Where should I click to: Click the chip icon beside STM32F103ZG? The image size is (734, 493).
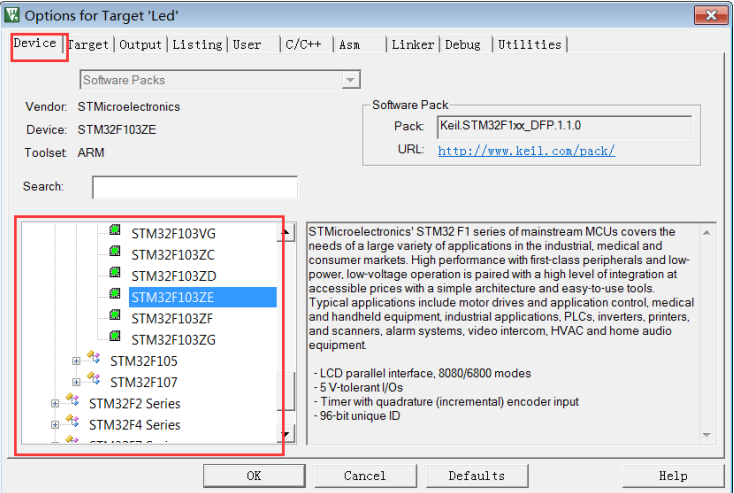coord(115,336)
